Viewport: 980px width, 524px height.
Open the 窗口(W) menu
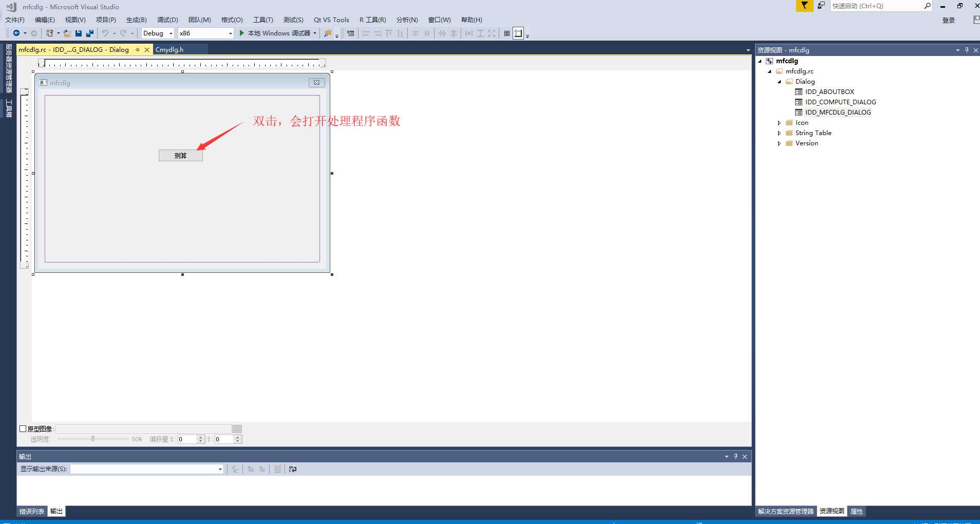[439, 20]
